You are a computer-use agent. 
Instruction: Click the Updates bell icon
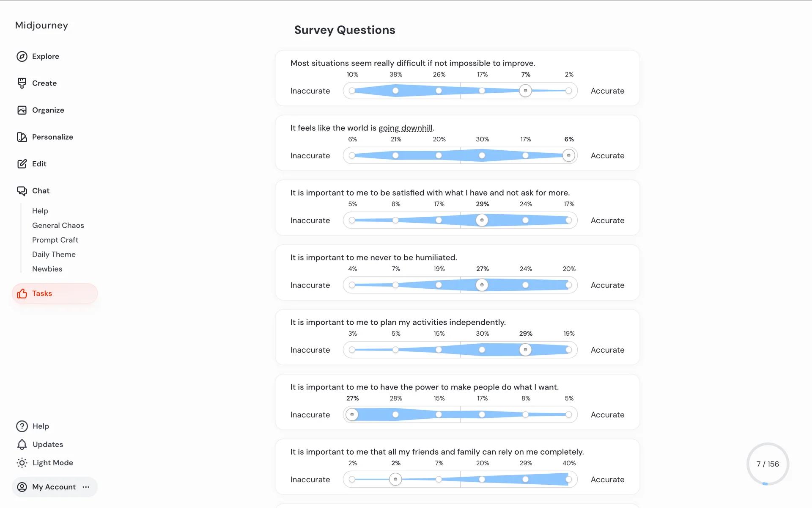point(22,444)
